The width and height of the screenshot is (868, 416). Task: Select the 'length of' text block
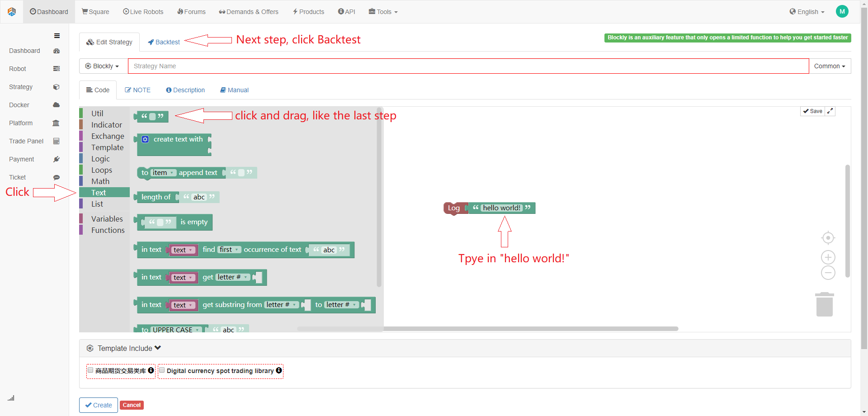coord(156,197)
